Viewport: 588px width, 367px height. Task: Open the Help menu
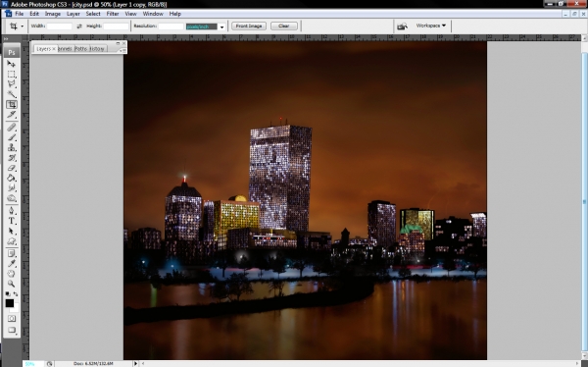tap(175, 14)
